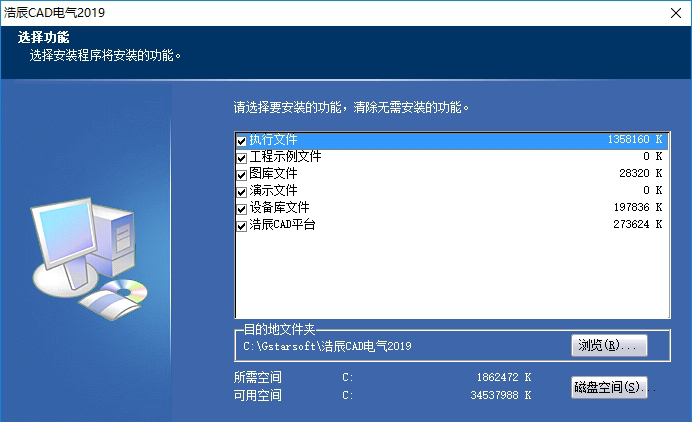
Task: Click the 1358160 K size value
Action: (x=635, y=140)
